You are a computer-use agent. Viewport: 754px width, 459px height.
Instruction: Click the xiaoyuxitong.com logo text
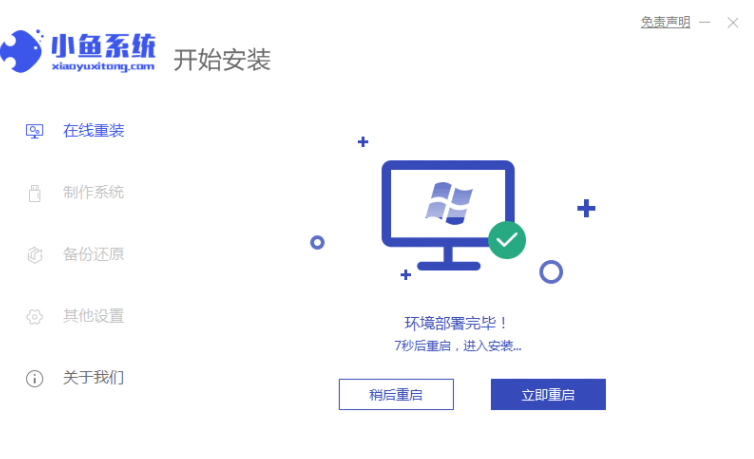pyautogui.click(x=103, y=66)
